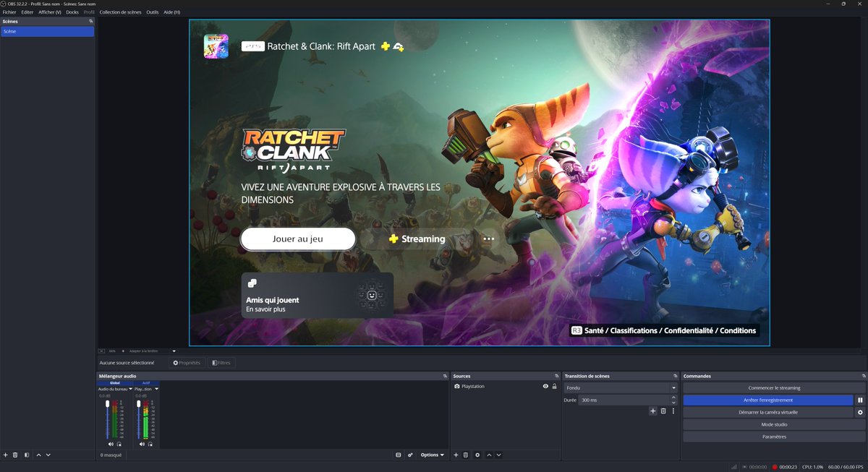The image size is (868, 472).
Task: Zoom in the preview with the plus icon
Action: [123, 351]
